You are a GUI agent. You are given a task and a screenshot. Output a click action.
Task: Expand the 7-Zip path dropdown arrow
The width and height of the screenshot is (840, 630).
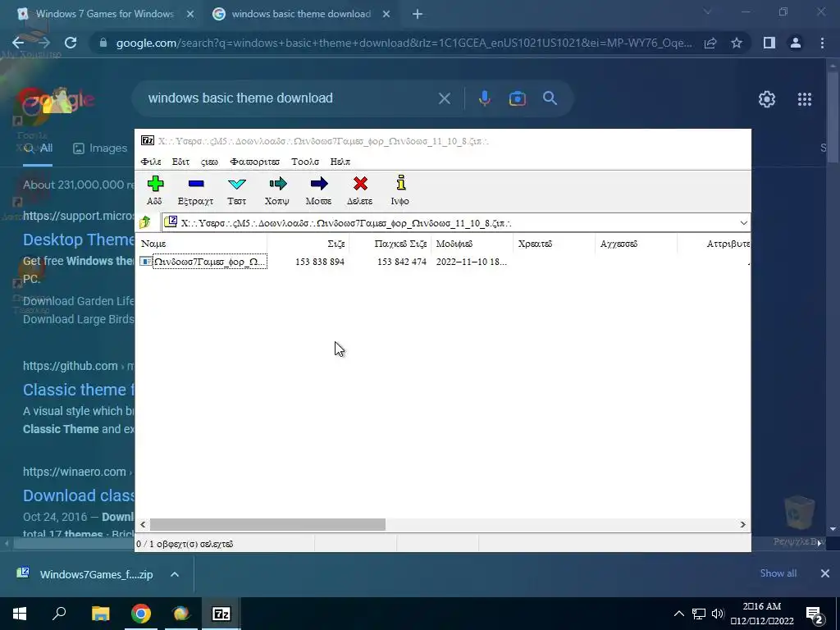[743, 223]
